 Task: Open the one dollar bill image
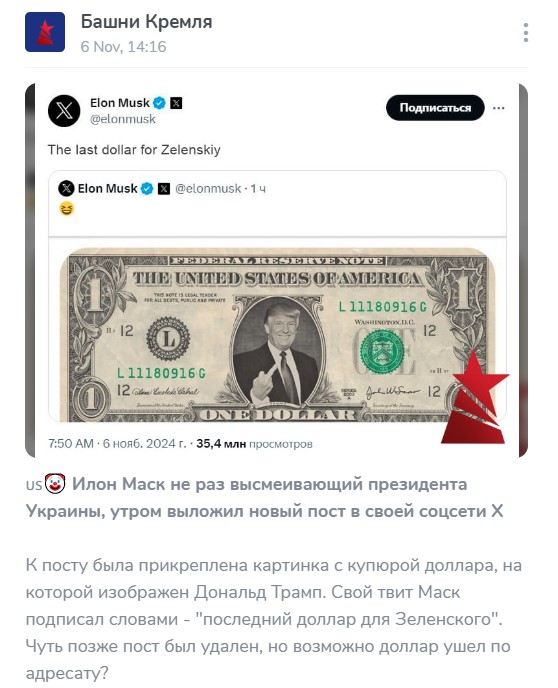click(x=278, y=334)
